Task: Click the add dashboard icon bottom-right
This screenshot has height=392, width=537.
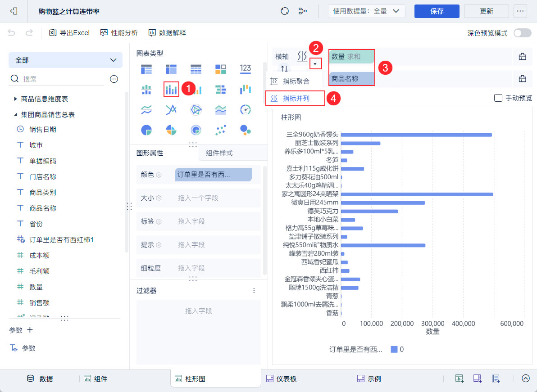Action: [x=478, y=378]
